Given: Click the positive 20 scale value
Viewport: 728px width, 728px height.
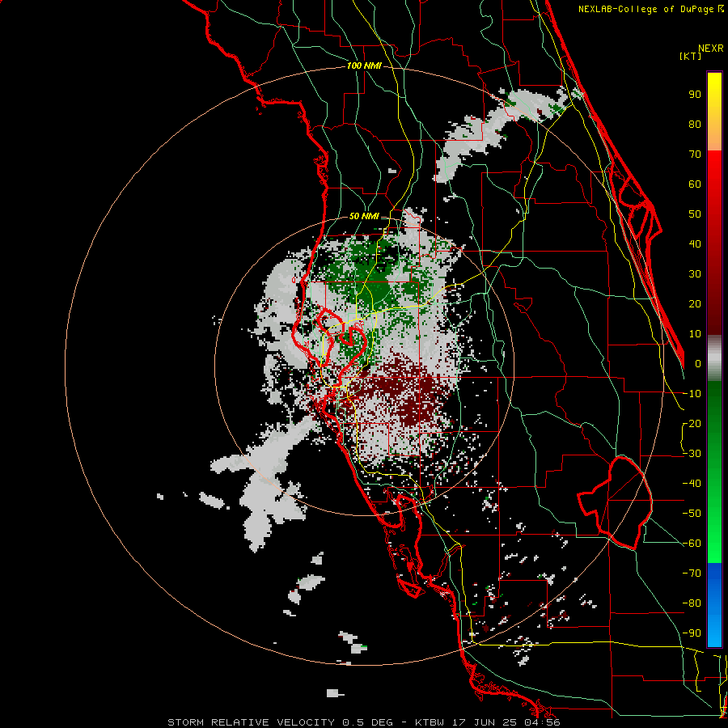Looking at the screenshot, I should click(x=695, y=303).
